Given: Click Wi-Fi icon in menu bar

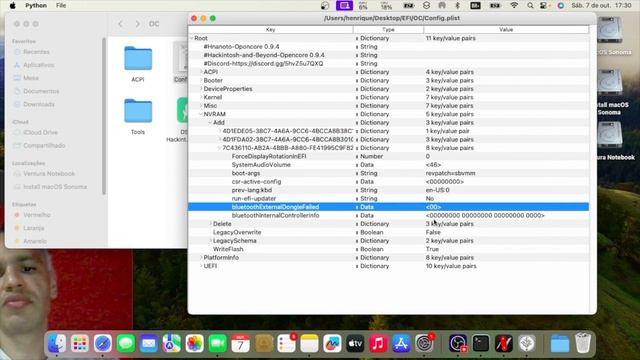Looking at the screenshot, I should point(514,5).
